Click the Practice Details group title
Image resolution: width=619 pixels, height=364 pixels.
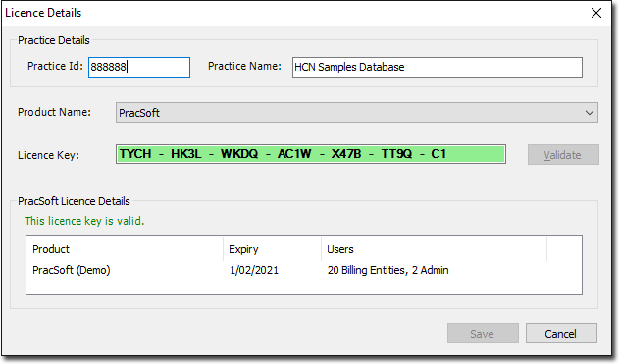coord(54,40)
